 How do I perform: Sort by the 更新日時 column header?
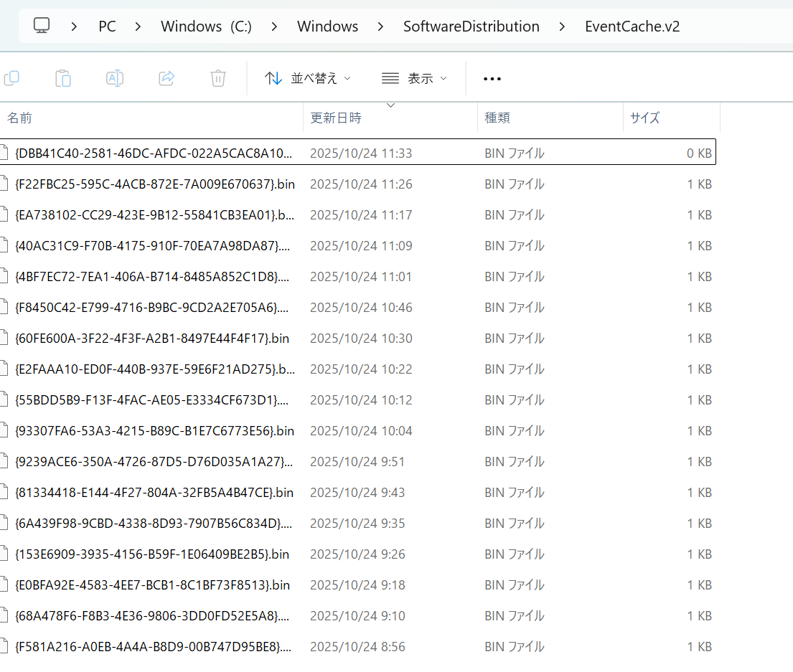click(x=390, y=118)
